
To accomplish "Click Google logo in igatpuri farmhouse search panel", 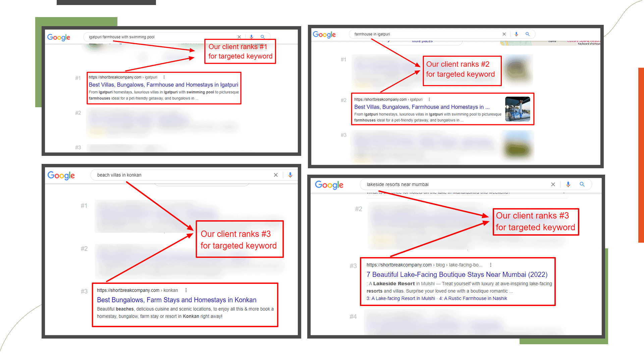I will pyautogui.click(x=59, y=37).
